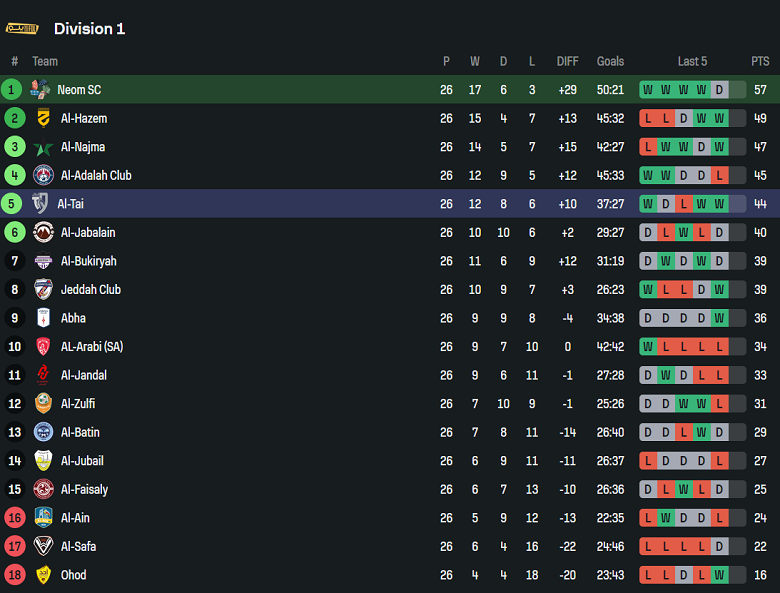Screen dimensions: 780x593
Task: Open the Al-Bukiryah team link
Action: coord(88,261)
